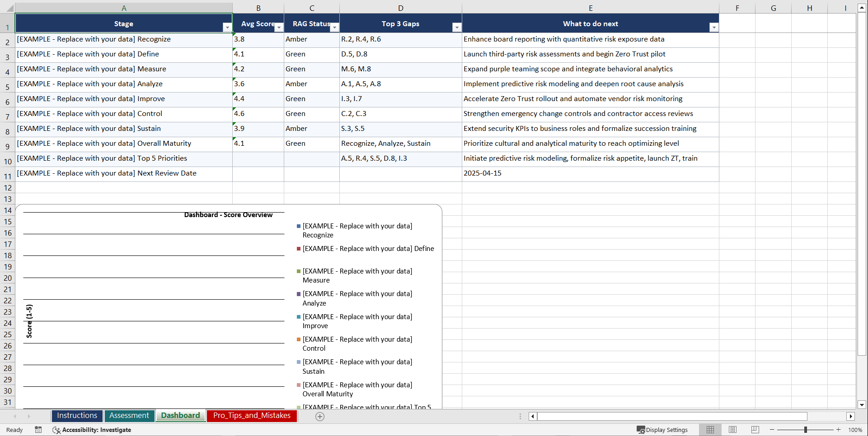
Task: Click the vertical scrollbar down arrow
Action: point(862,405)
